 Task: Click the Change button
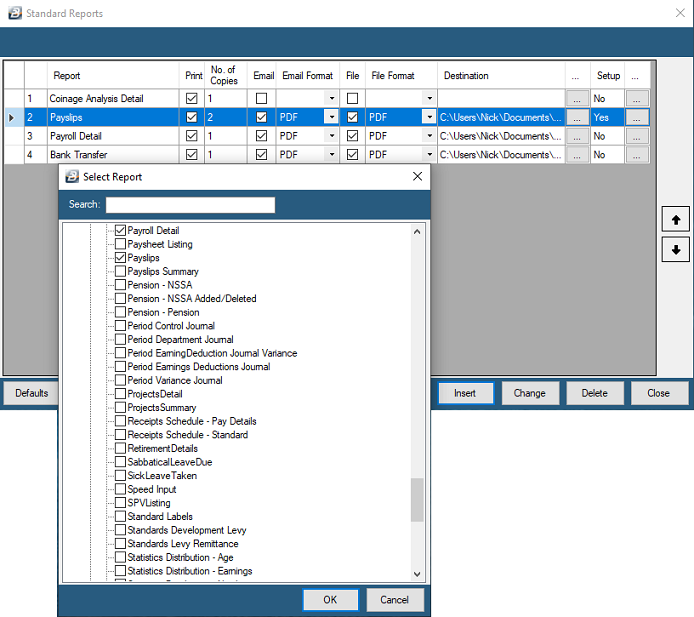point(530,393)
